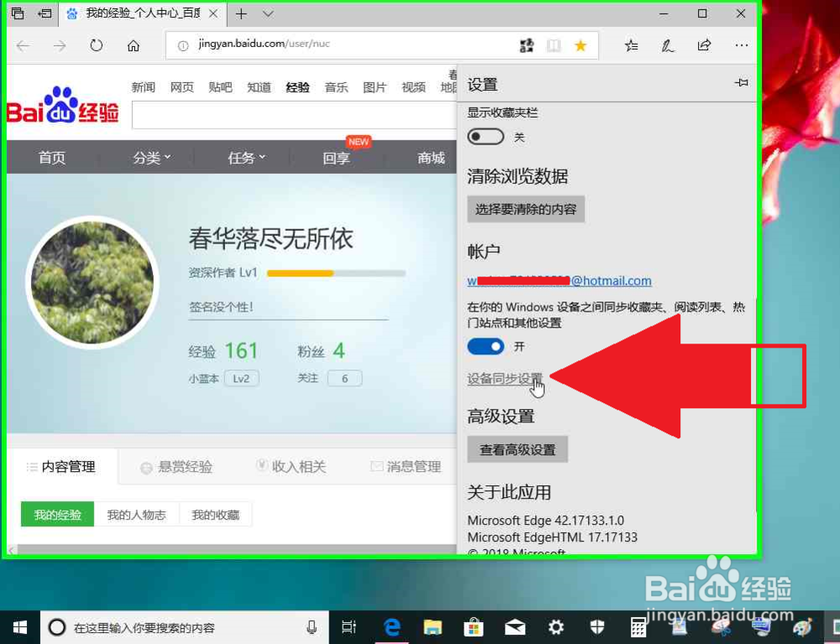Expand the 任务 category menu
Image resolution: width=840 pixels, height=644 pixels.
[x=245, y=157]
